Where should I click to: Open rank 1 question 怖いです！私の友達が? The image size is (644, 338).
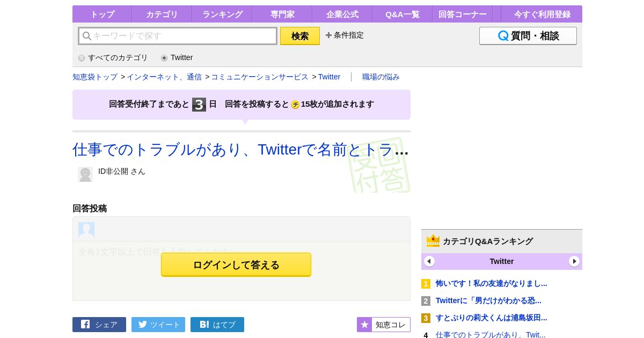(491, 283)
